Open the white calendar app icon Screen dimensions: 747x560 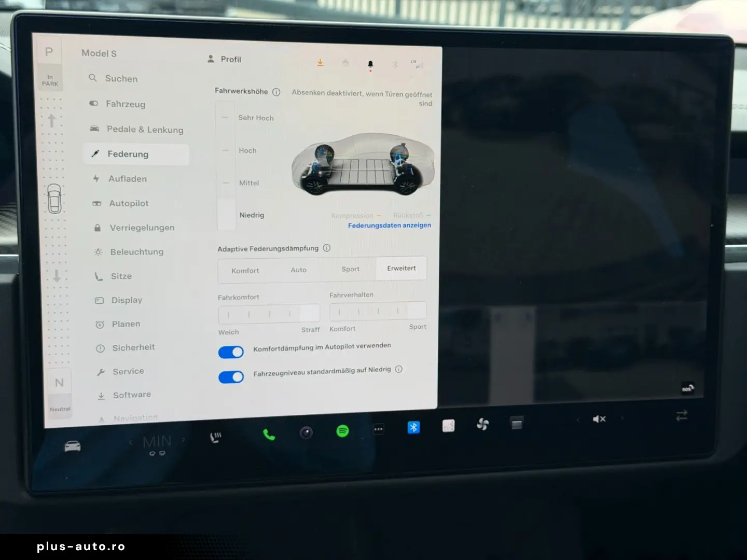[449, 426]
